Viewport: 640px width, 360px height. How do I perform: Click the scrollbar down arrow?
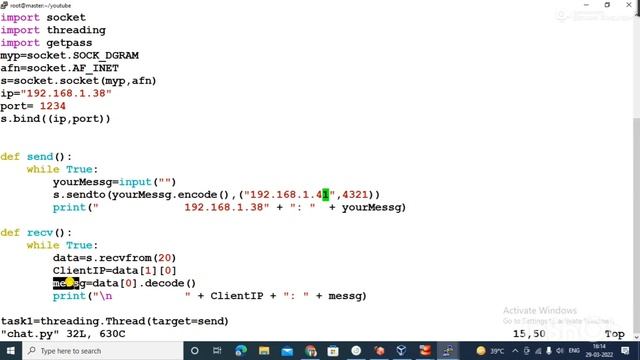pyautogui.click(x=636, y=337)
